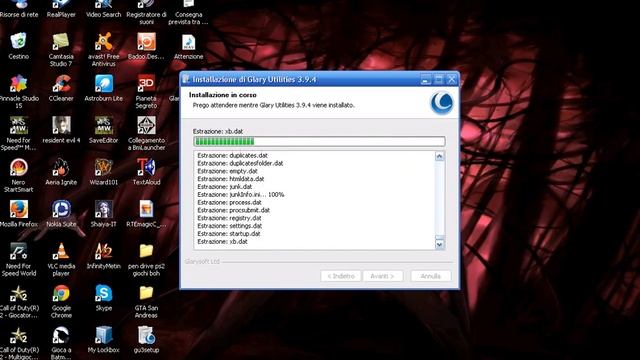Select the Badoo Desktop shortcut

coord(146,42)
